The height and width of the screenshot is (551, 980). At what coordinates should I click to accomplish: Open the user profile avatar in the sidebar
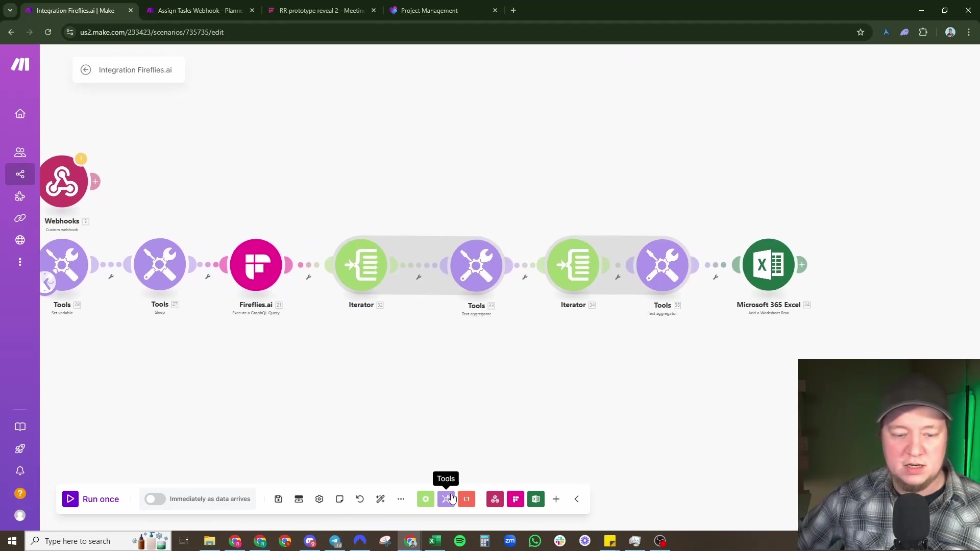20,515
